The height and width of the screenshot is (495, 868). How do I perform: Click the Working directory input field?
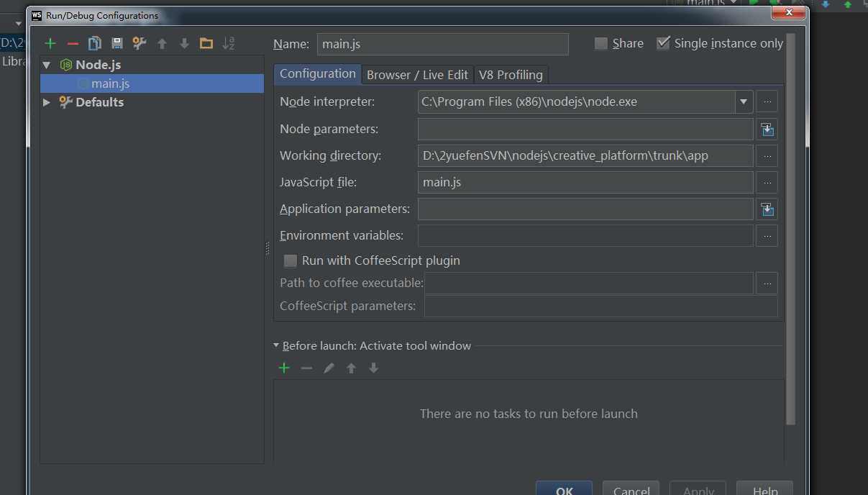click(585, 156)
